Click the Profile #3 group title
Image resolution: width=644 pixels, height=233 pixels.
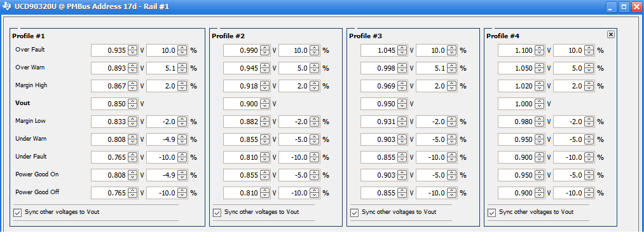tap(366, 36)
